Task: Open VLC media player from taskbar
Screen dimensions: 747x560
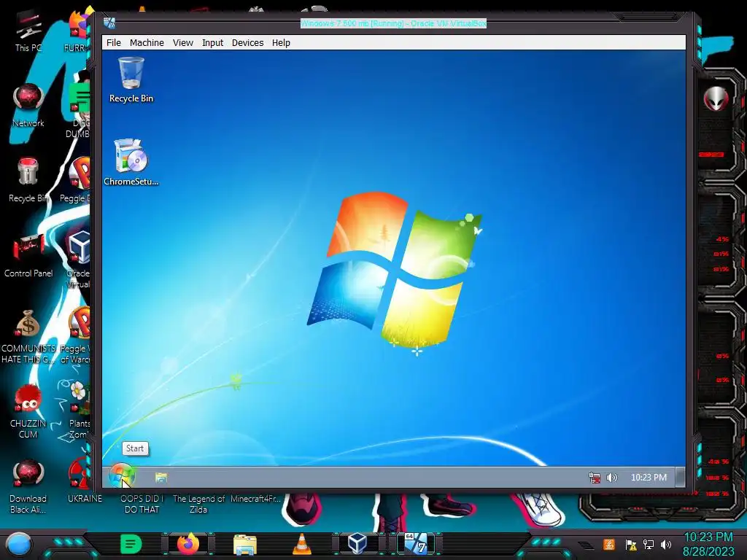Action: click(301, 544)
